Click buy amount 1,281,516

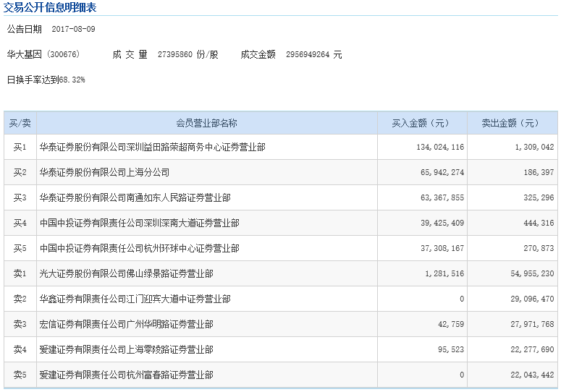pyautogui.click(x=444, y=273)
